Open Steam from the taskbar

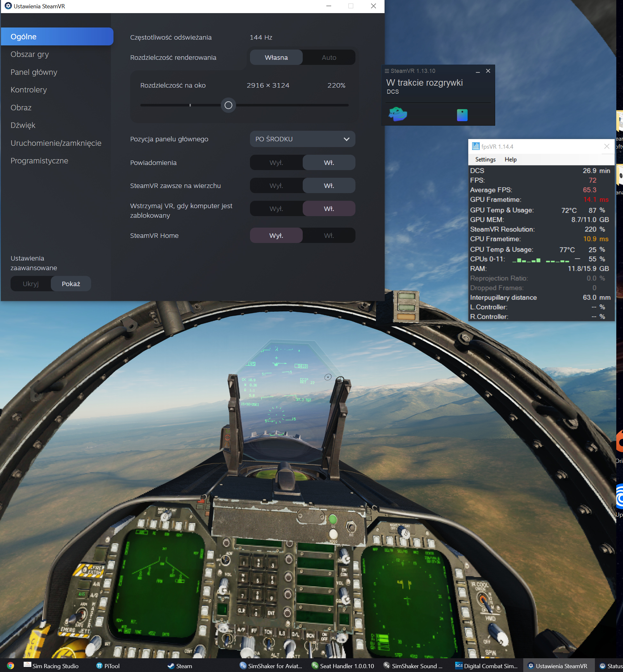point(180,666)
